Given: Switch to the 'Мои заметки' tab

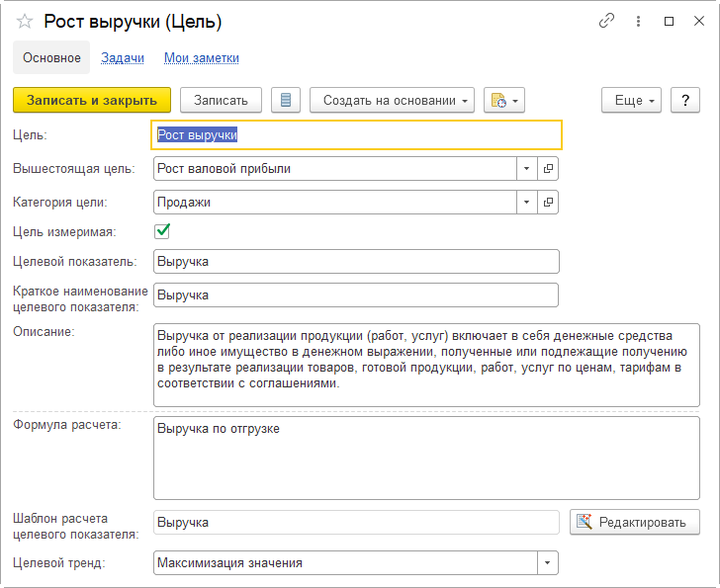Looking at the screenshot, I should click(x=202, y=58).
